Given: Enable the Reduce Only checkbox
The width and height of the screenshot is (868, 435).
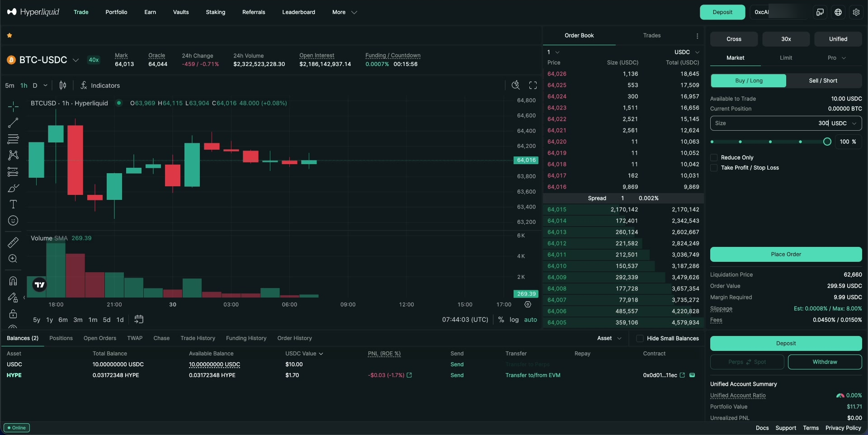Looking at the screenshot, I should [714, 157].
